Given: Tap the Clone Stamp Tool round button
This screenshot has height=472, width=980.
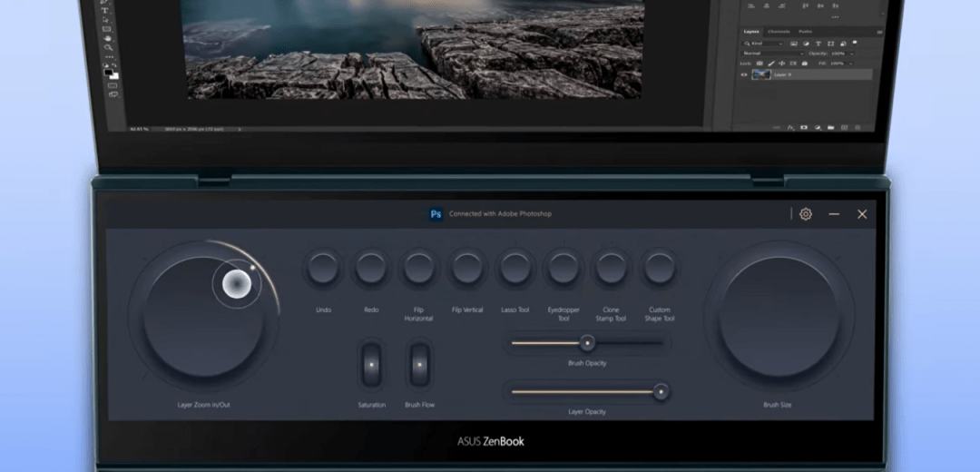Looking at the screenshot, I should [611, 268].
